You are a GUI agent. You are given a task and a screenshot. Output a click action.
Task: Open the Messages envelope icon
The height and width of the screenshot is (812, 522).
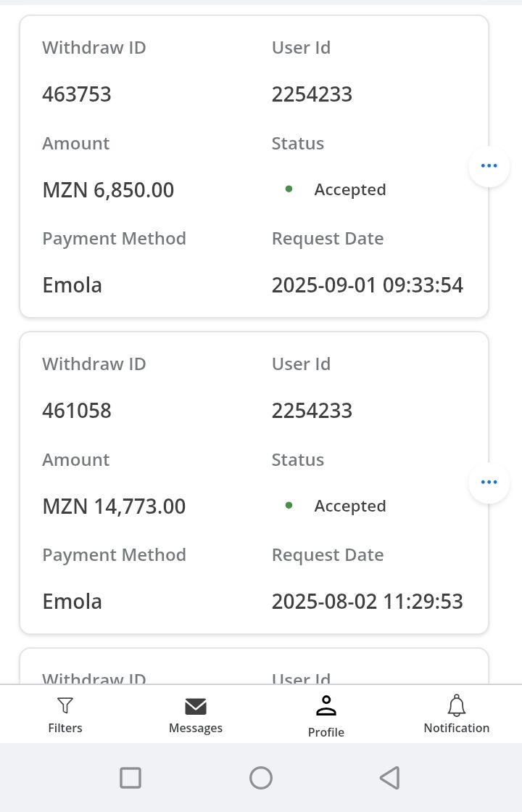196,706
